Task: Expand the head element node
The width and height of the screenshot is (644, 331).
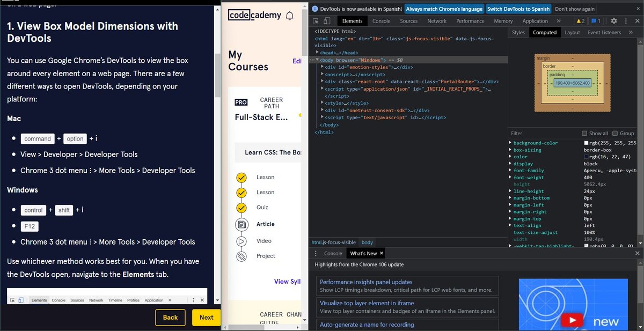Action: click(x=318, y=53)
